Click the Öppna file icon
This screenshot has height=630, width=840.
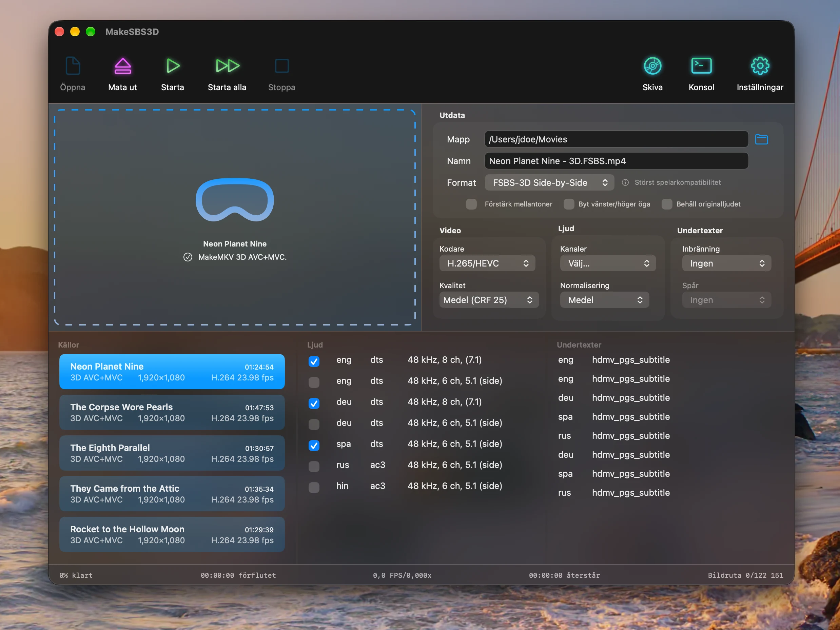pos(73,66)
